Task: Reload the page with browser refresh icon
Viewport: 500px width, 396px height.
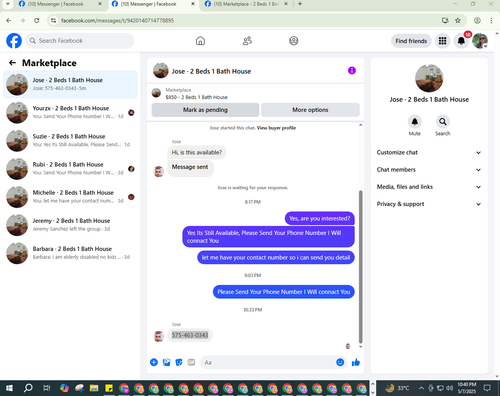Action: pos(37,20)
